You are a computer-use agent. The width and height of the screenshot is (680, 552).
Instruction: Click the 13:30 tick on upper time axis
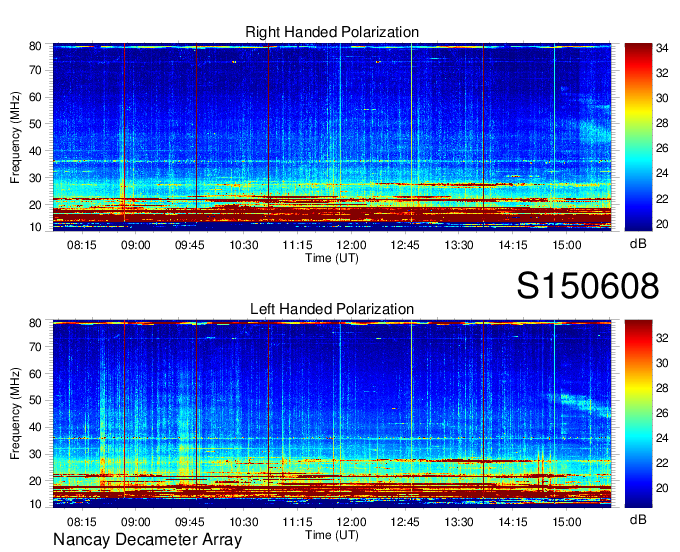459,245
